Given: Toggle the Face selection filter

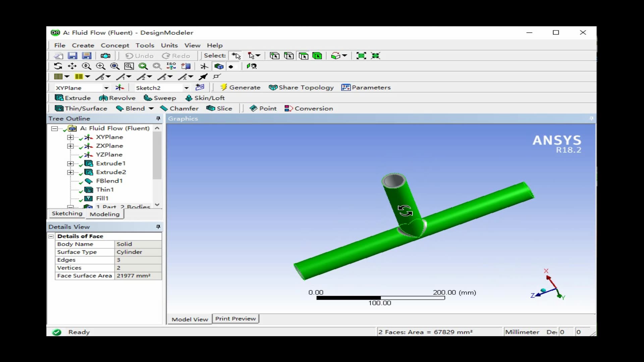Looking at the screenshot, I should tap(303, 56).
